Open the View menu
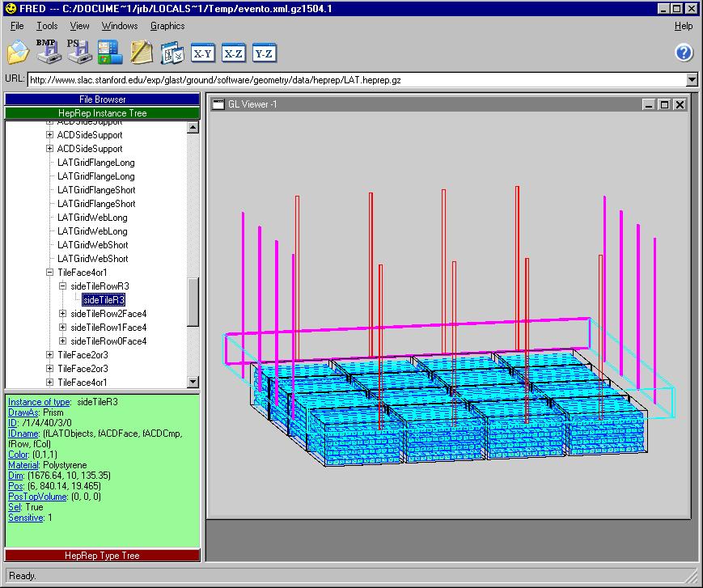The height and width of the screenshot is (588, 703). click(79, 26)
